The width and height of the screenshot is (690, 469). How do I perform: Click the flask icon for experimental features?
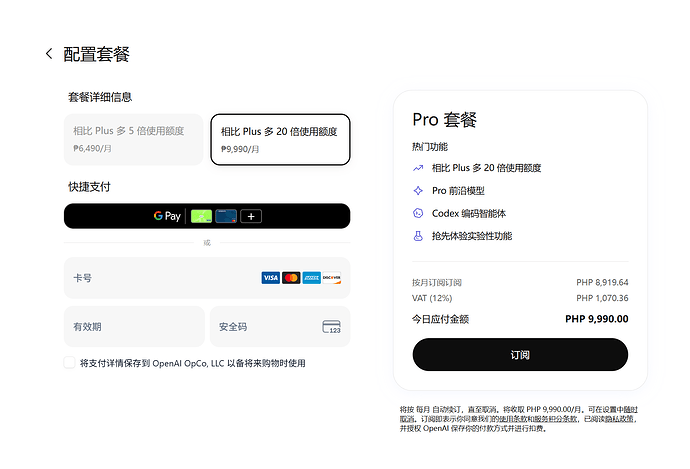pos(418,236)
